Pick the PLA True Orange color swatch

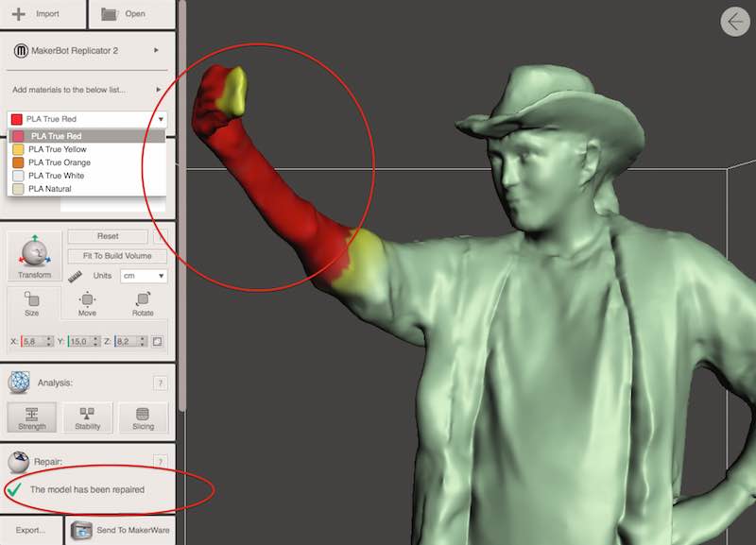click(18, 162)
